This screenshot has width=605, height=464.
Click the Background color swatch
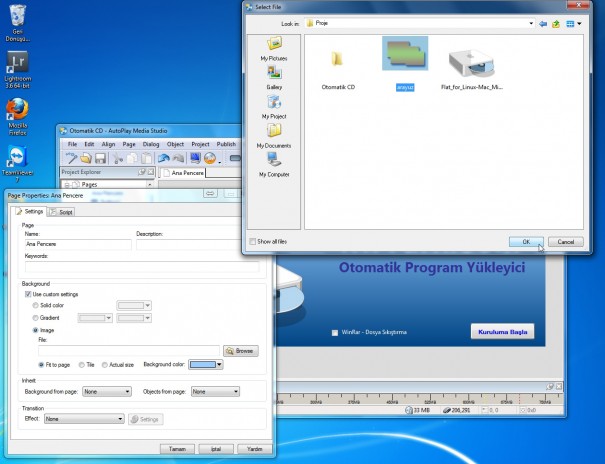206,364
